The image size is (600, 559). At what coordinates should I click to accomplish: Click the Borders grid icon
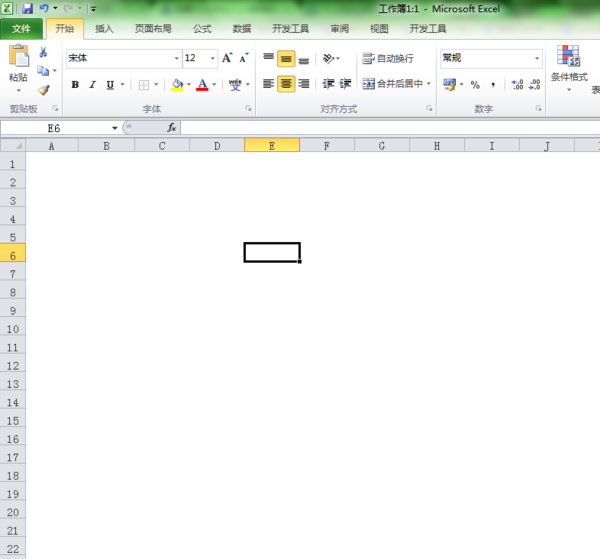pos(144,85)
